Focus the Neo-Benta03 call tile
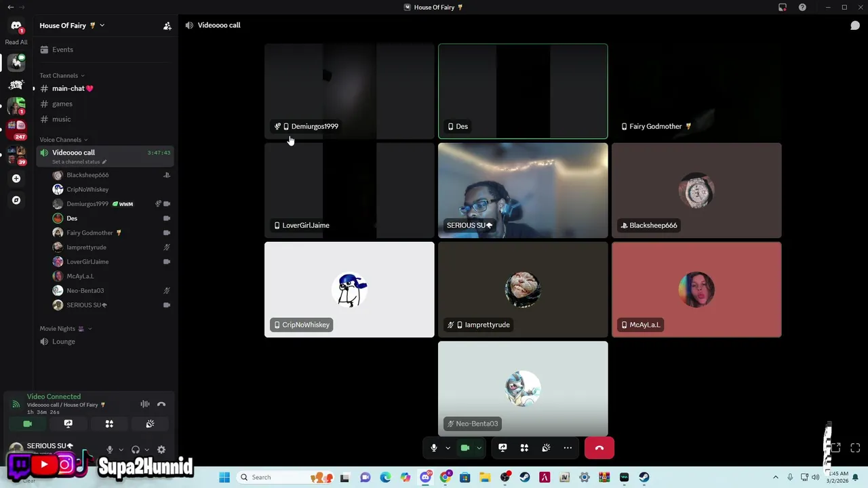This screenshot has width=868, height=488. (523, 388)
